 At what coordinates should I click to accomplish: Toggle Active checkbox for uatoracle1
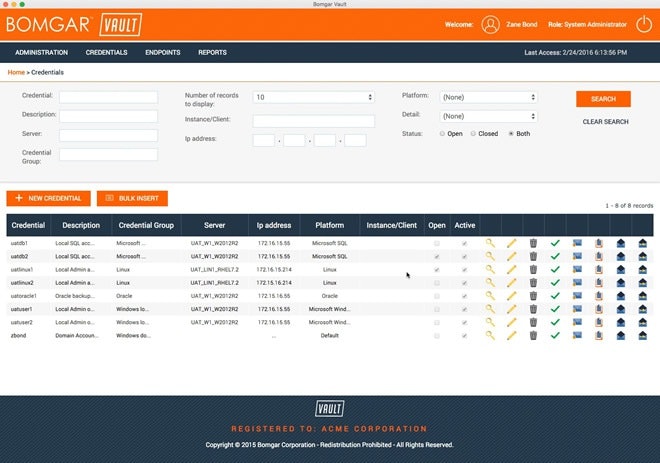pyautogui.click(x=464, y=296)
